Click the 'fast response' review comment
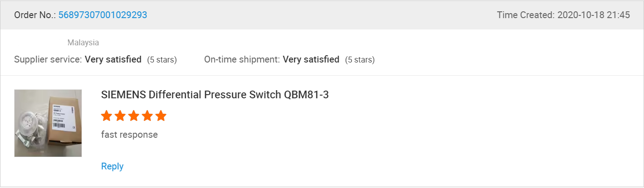 click(129, 135)
